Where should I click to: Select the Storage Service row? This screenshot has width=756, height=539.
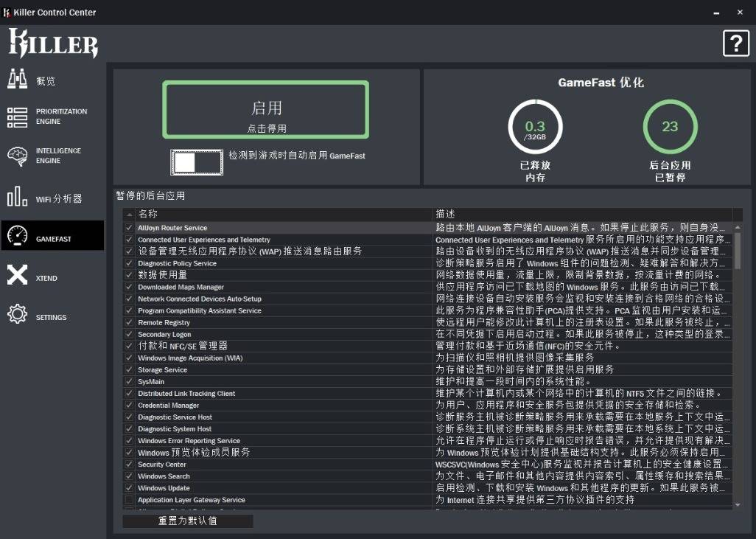(x=427, y=369)
